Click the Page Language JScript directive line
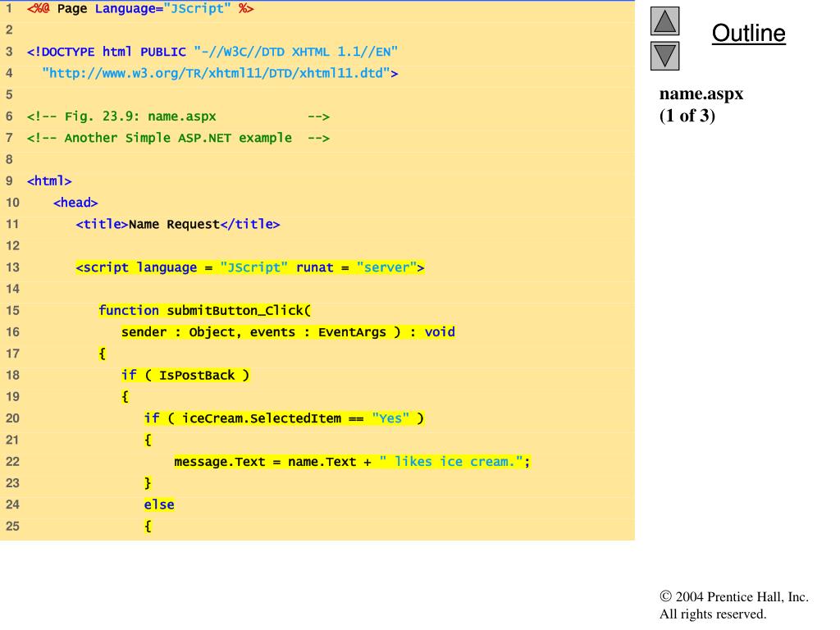The height and width of the screenshot is (630, 840). point(140,9)
